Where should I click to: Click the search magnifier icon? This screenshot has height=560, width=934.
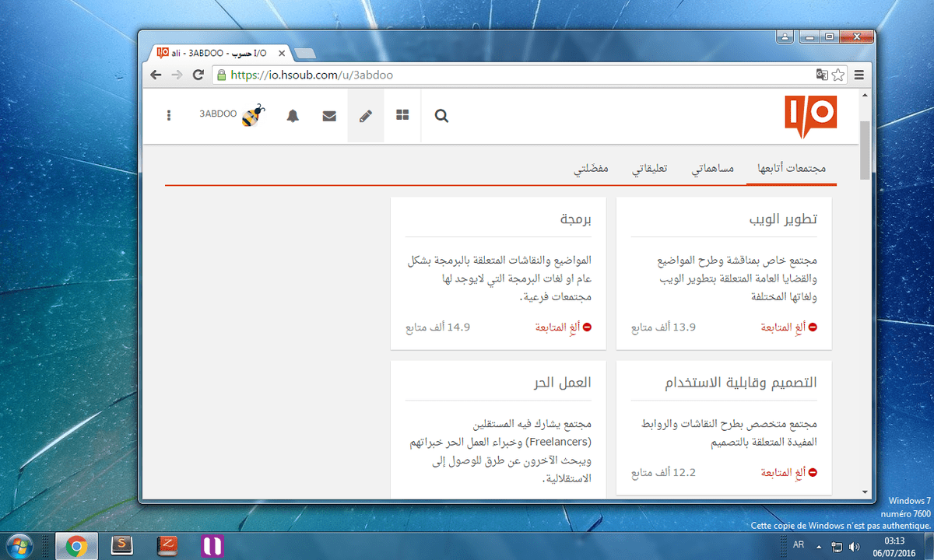click(441, 116)
